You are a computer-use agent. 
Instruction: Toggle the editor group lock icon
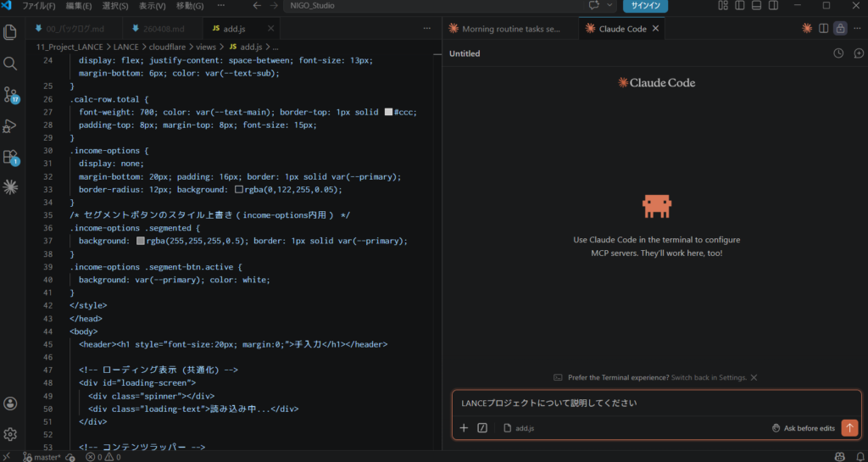tap(840, 29)
